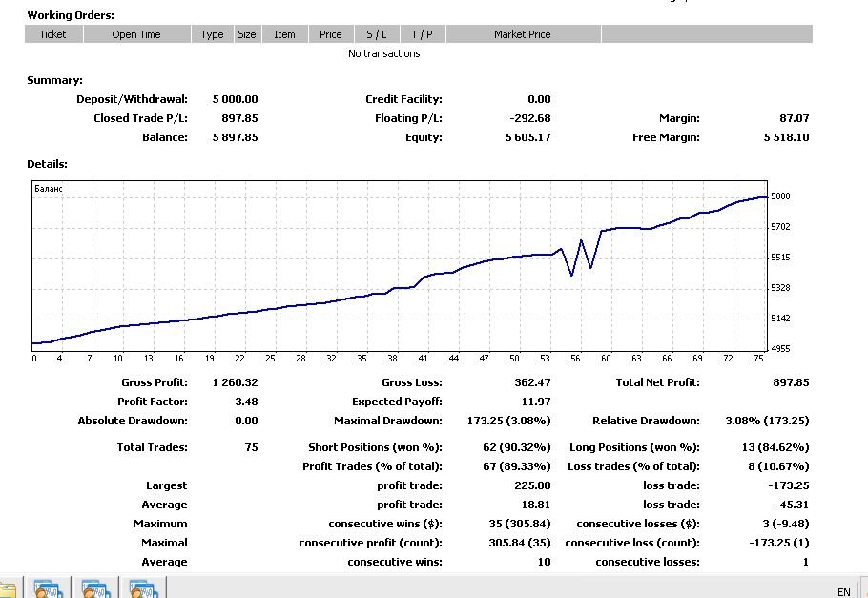The width and height of the screenshot is (868, 598).
Task: Select consecutive profit value 305.84 (35)
Action: [x=520, y=544]
